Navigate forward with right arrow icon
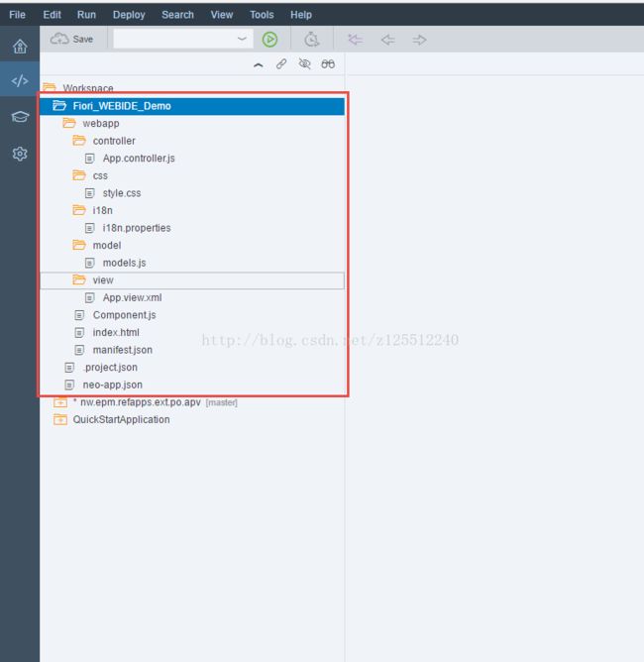The image size is (644, 662). 419,40
